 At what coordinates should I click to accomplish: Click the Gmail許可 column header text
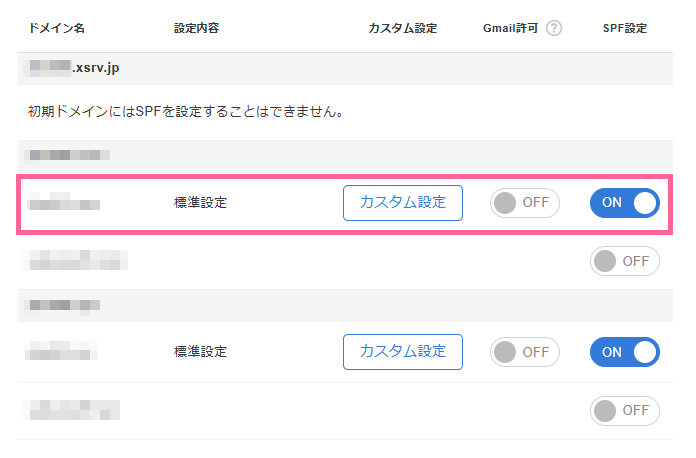tap(510, 28)
